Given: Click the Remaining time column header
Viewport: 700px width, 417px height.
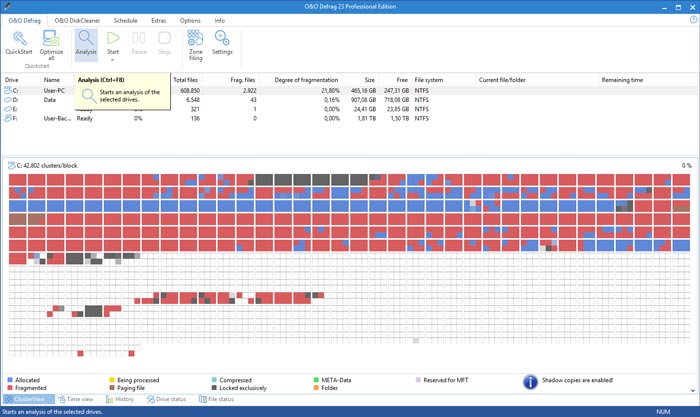Looking at the screenshot, I should click(622, 80).
